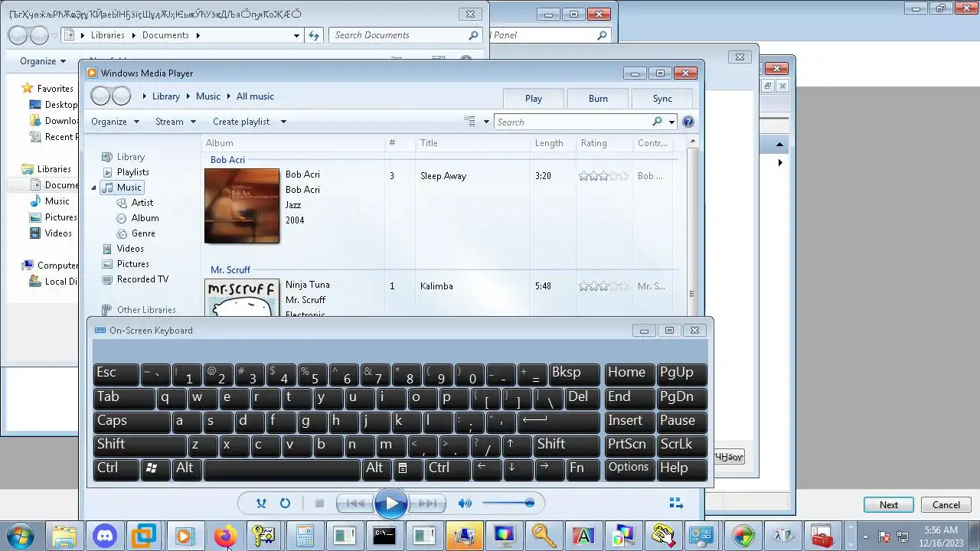The width and height of the screenshot is (980, 551).
Task: Click the Stop playback button
Action: point(319,503)
